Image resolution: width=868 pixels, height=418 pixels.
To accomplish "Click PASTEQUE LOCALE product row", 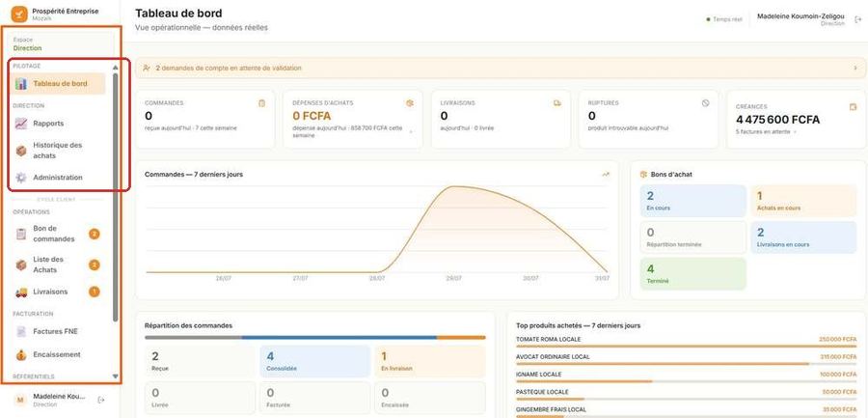I will [x=686, y=394].
